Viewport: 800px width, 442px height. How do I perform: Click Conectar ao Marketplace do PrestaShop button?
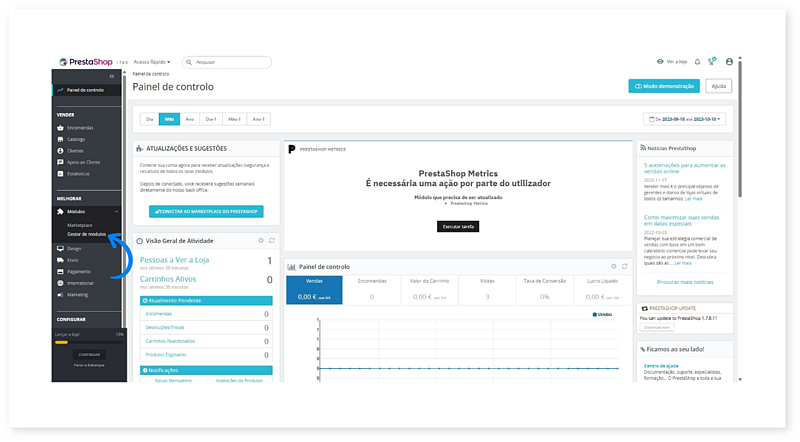[x=205, y=212]
